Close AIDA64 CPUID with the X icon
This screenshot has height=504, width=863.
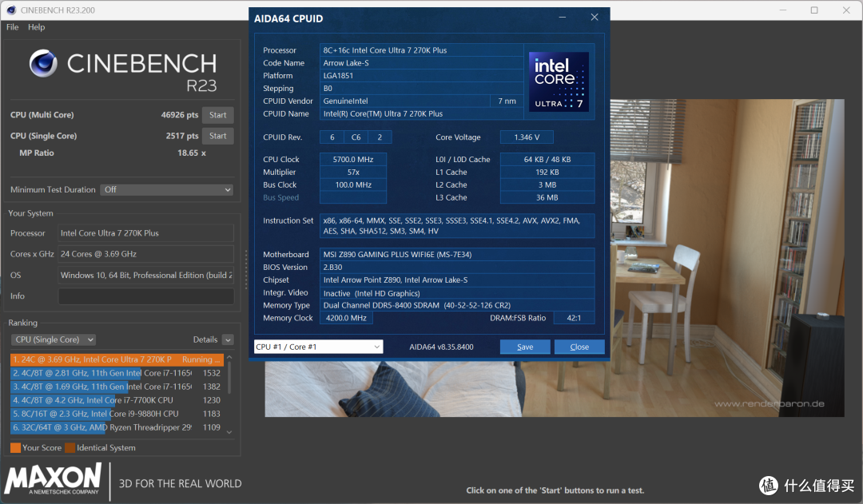[595, 18]
